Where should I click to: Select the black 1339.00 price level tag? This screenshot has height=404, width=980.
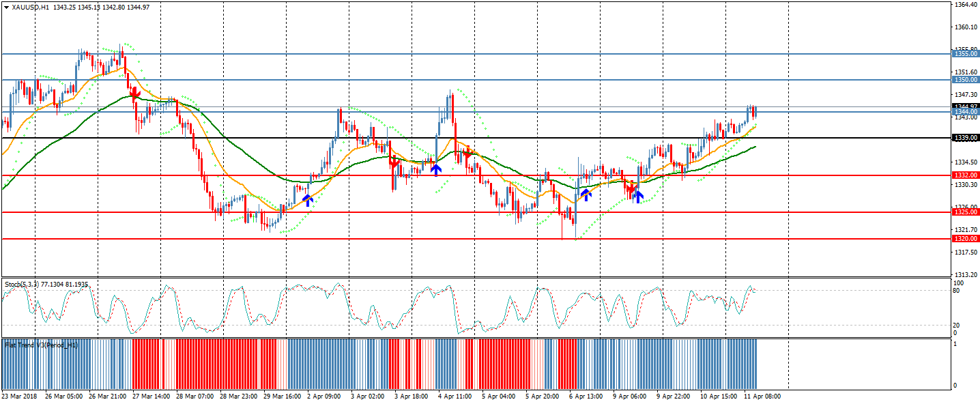(x=966, y=138)
